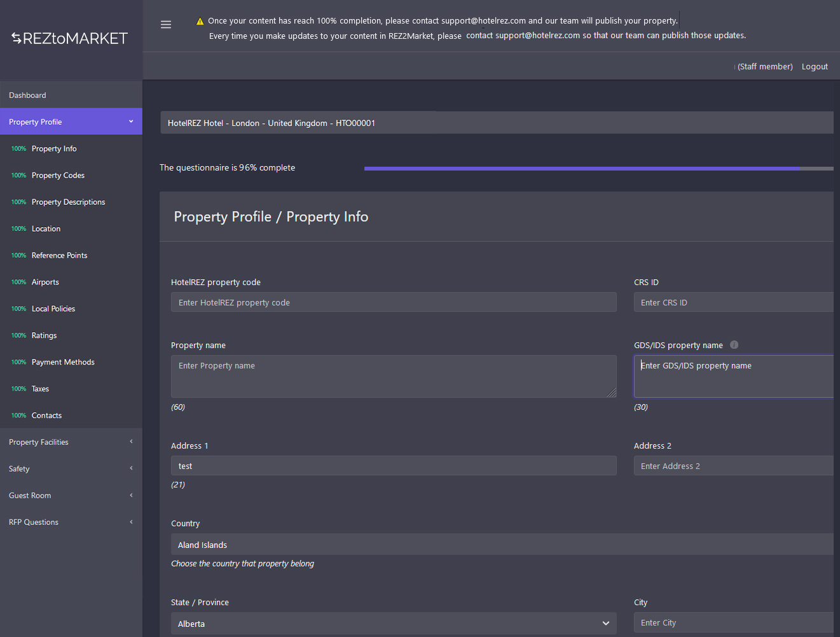Open the Payment Methods page
This screenshot has width=840, height=637.
tap(63, 362)
